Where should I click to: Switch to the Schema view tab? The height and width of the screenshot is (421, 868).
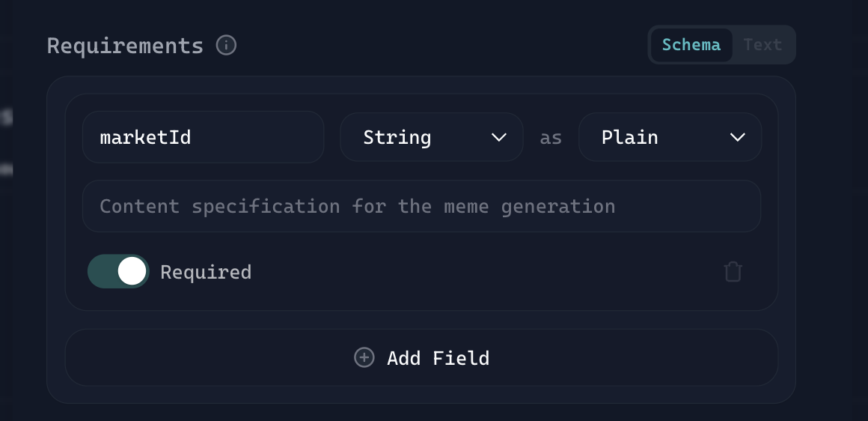coord(691,45)
